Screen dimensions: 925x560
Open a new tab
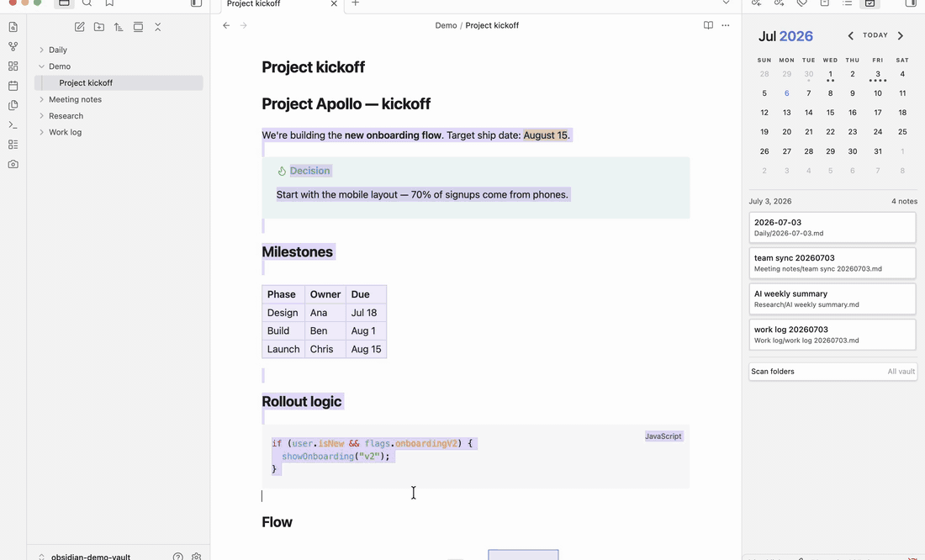[355, 3]
